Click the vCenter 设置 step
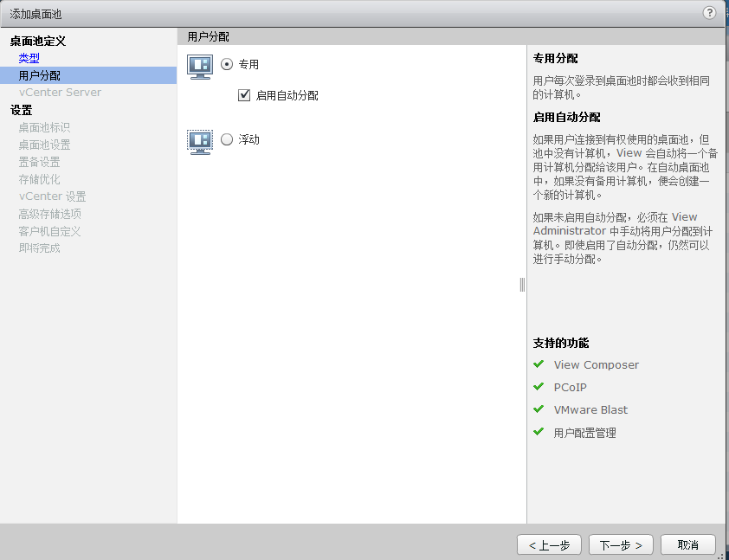The height and width of the screenshot is (560, 729). 52,196
